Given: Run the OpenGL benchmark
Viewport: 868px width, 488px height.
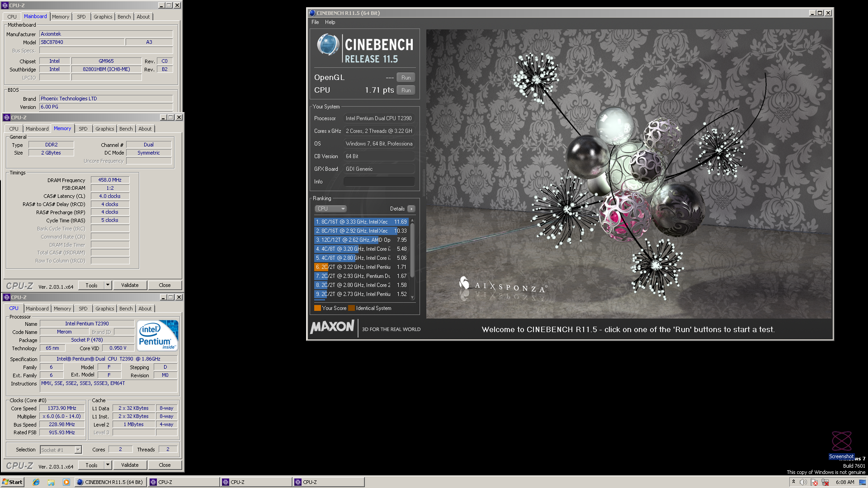Looking at the screenshot, I should coord(406,78).
